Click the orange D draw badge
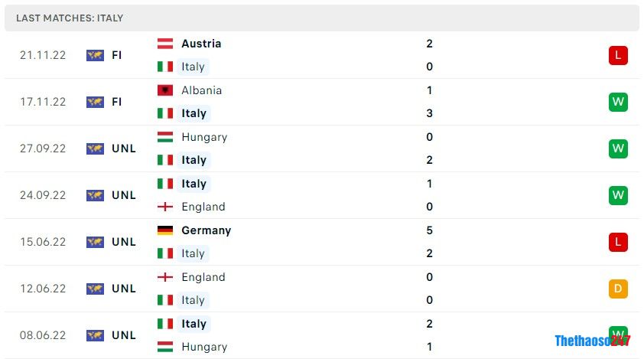The height and width of the screenshot is (359, 644). [618, 289]
